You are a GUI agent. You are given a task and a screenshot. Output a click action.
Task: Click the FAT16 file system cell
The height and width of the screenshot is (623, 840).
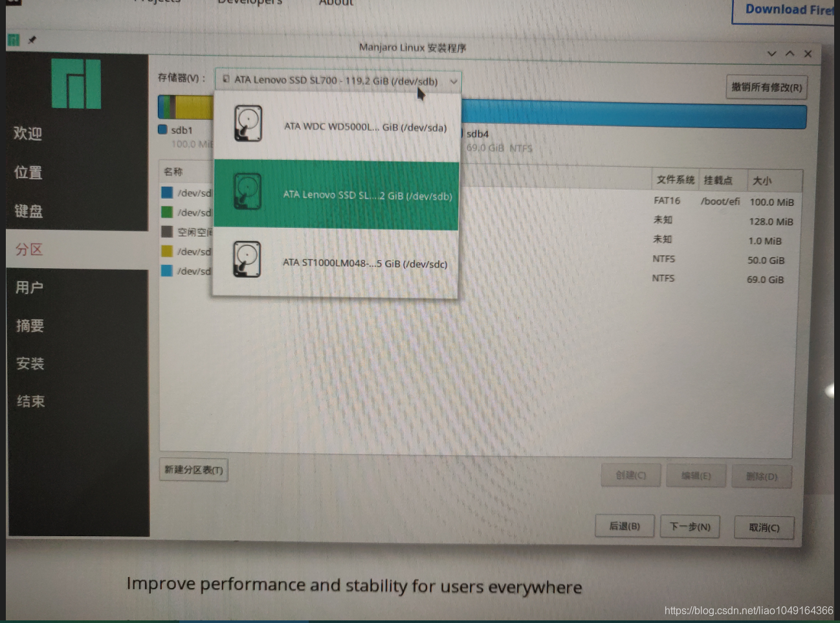[x=667, y=201]
